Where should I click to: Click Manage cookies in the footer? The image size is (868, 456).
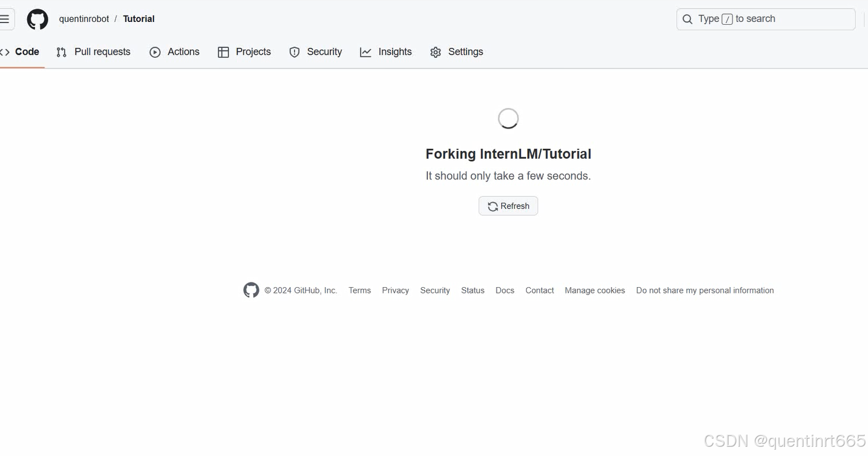[595, 291]
